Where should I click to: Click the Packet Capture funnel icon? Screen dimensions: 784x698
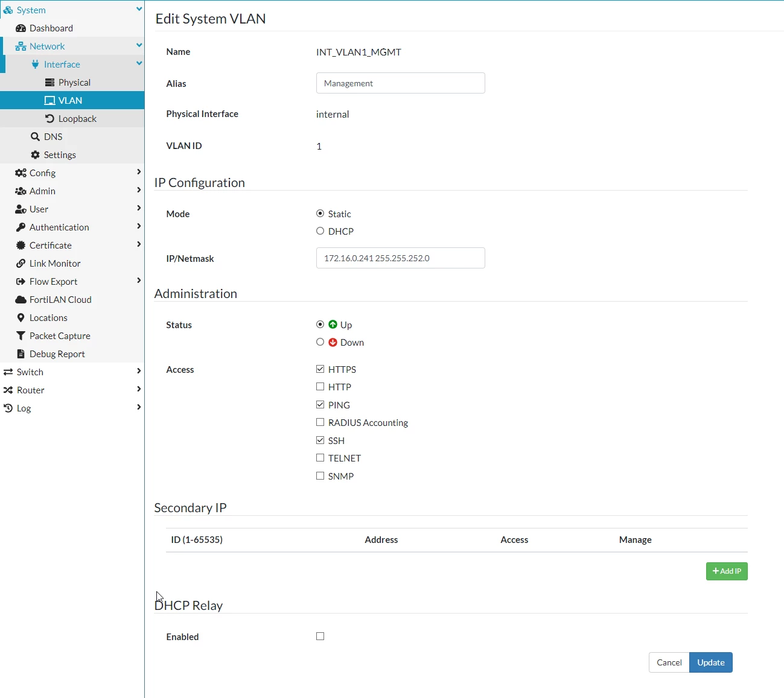tap(21, 336)
